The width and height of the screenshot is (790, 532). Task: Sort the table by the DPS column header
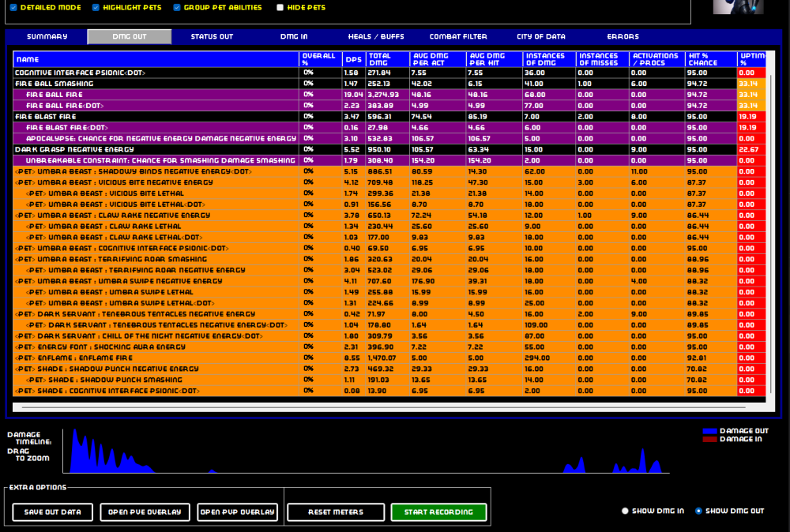pyautogui.click(x=352, y=59)
